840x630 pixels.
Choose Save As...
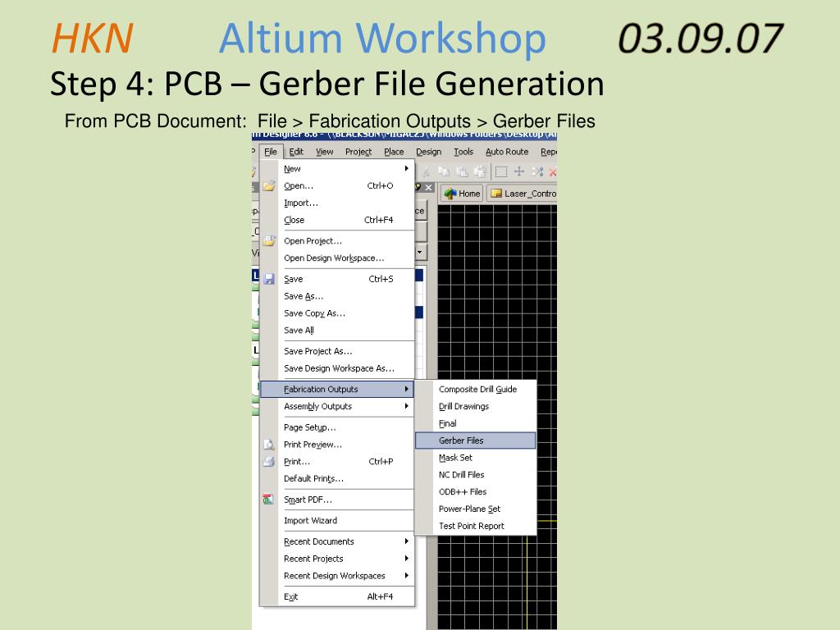click(x=336, y=296)
